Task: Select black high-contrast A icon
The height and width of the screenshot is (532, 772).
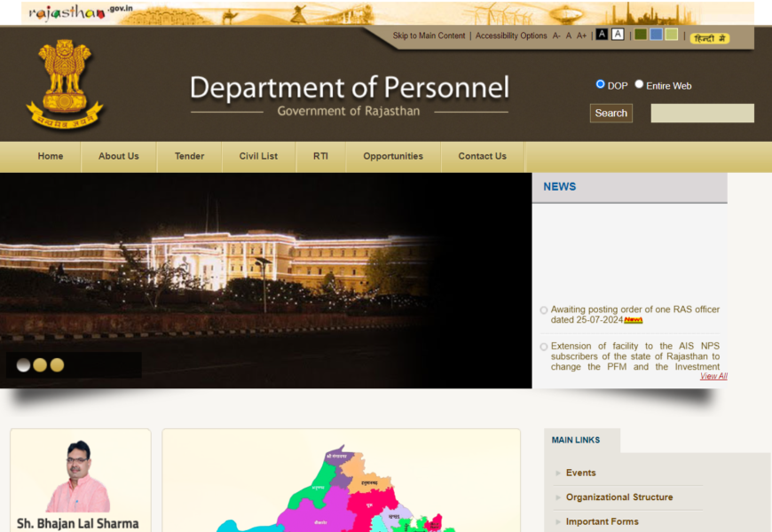Action: (x=602, y=35)
